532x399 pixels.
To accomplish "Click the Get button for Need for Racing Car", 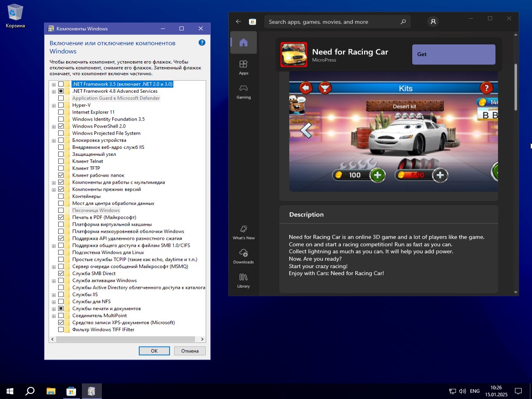I will tap(453, 54).
